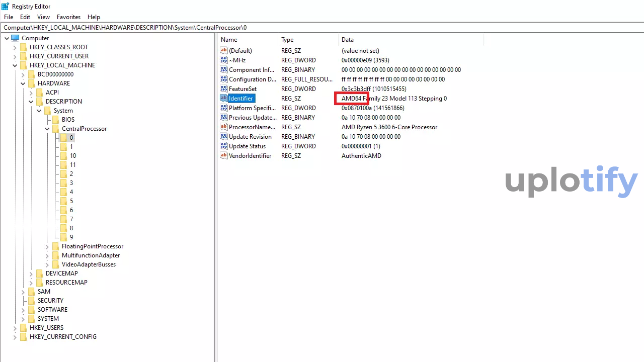Collapse the CentralProcessor key

click(x=47, y=129)
